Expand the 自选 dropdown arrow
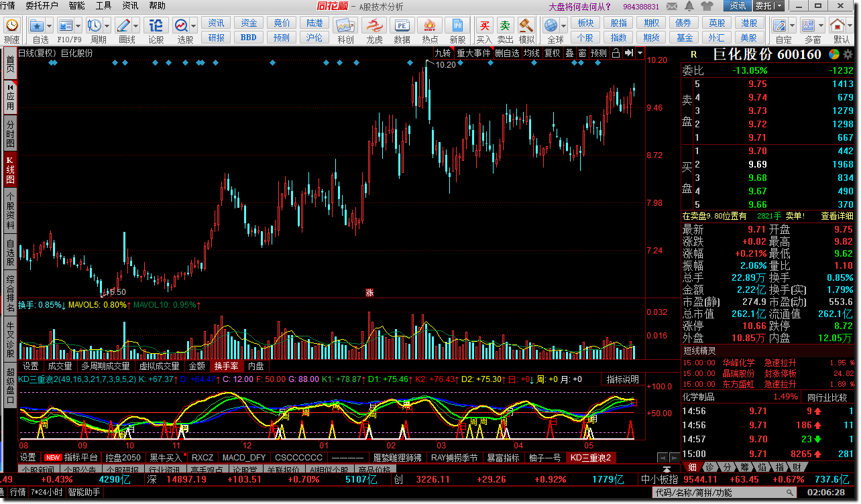 click(50, 25)
